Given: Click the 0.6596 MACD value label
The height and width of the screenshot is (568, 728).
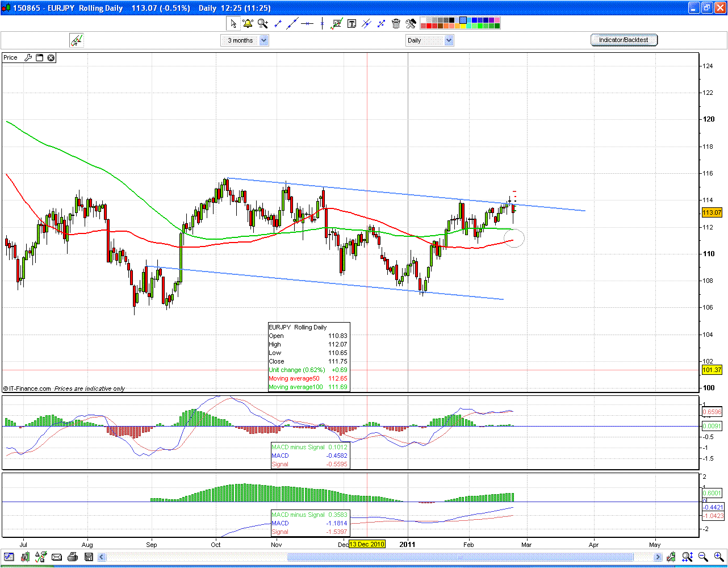Looking at the screenshot, I should [712, 412].
